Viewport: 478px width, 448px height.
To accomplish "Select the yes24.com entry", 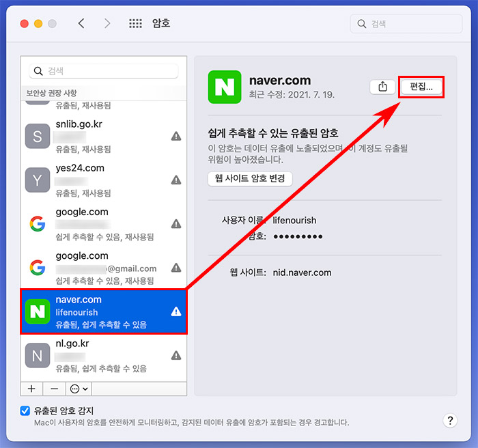I will (104, 180).
